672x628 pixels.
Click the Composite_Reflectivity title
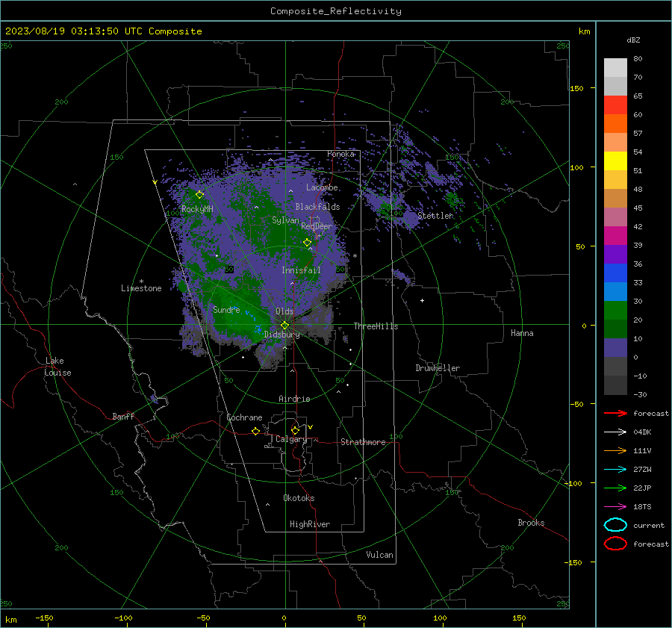(x=336, y=11)
